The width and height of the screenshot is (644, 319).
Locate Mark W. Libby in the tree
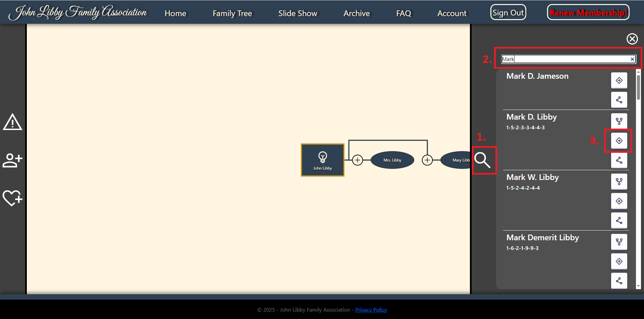(x=619, y=201)
